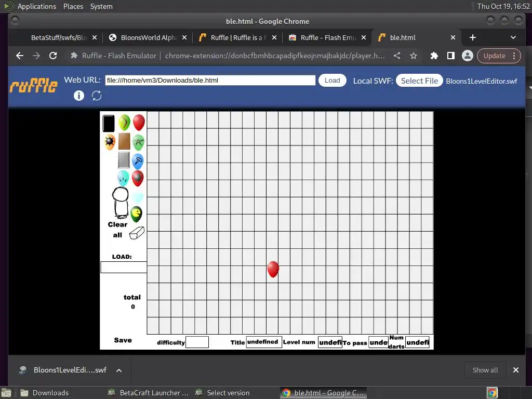Open download item options arrow
532x399 pixels.
click(119, 370)
